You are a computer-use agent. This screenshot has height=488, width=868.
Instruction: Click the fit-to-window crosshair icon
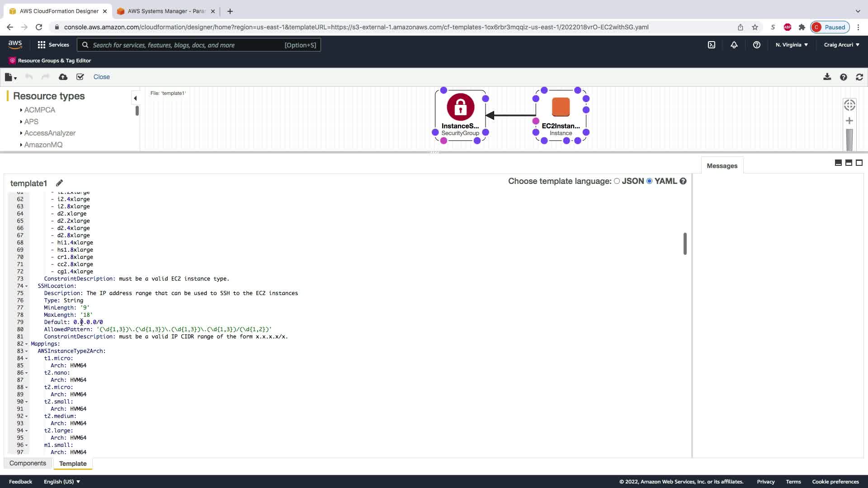pyautogui.click(x=849, y=105)
